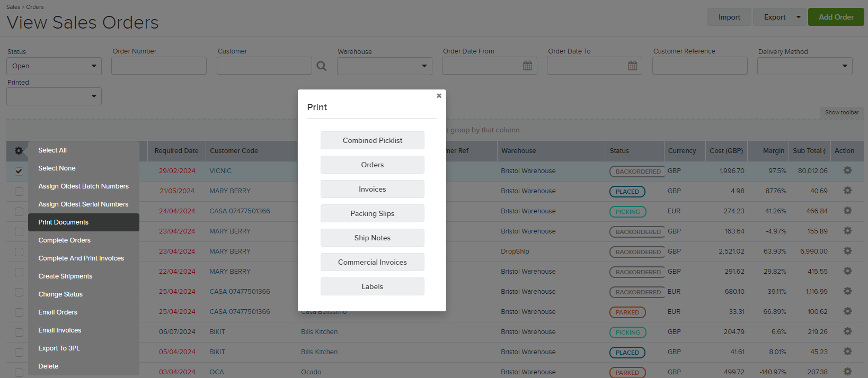
Task: Choose Select None from the menu
Action: [84, 168]
